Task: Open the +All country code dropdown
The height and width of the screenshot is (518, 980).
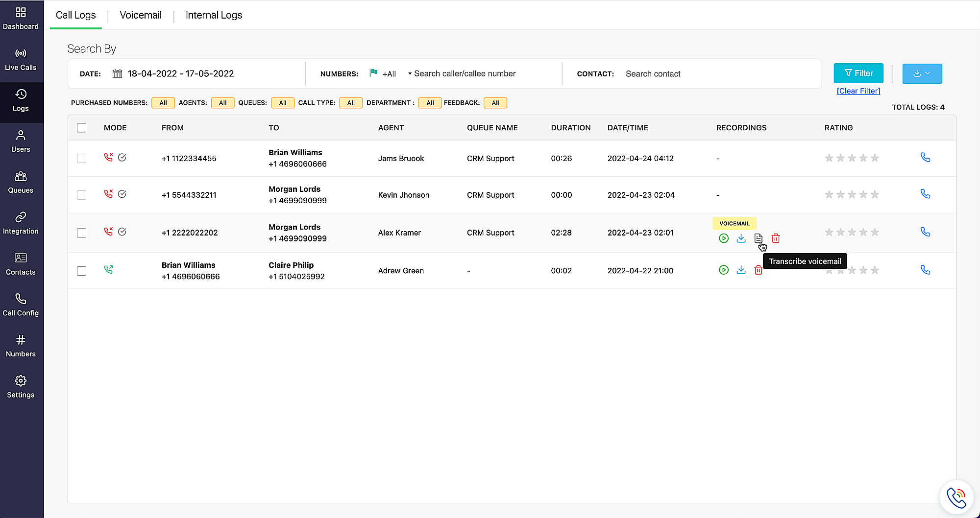Action: tap(390, 74)
